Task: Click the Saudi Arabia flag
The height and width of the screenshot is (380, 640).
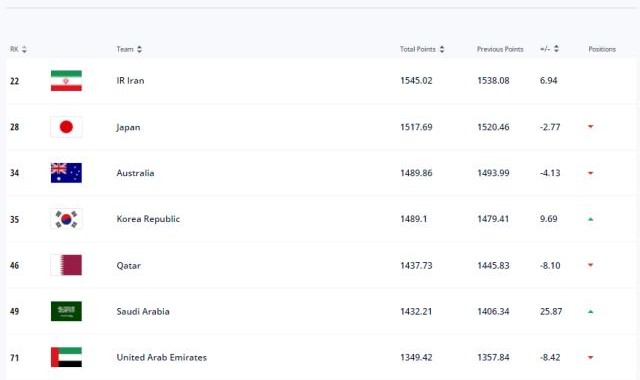Action: click(x=66, y=311)
